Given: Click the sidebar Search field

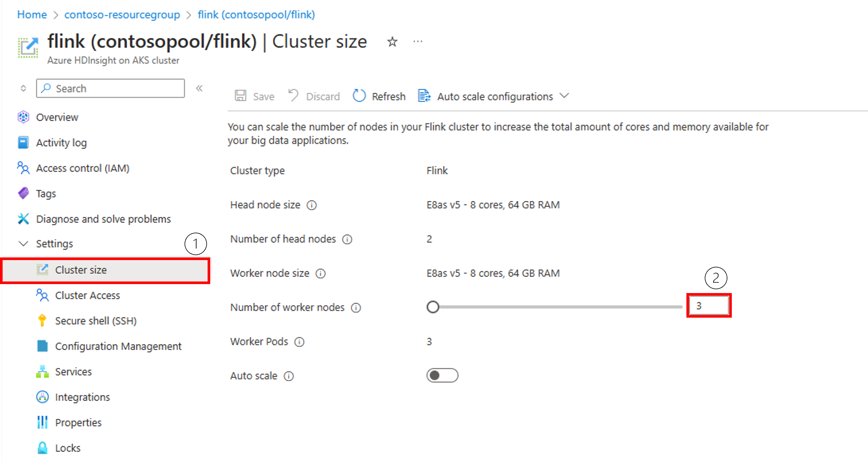Looking at the screenshot, I should tap(110, 88).
